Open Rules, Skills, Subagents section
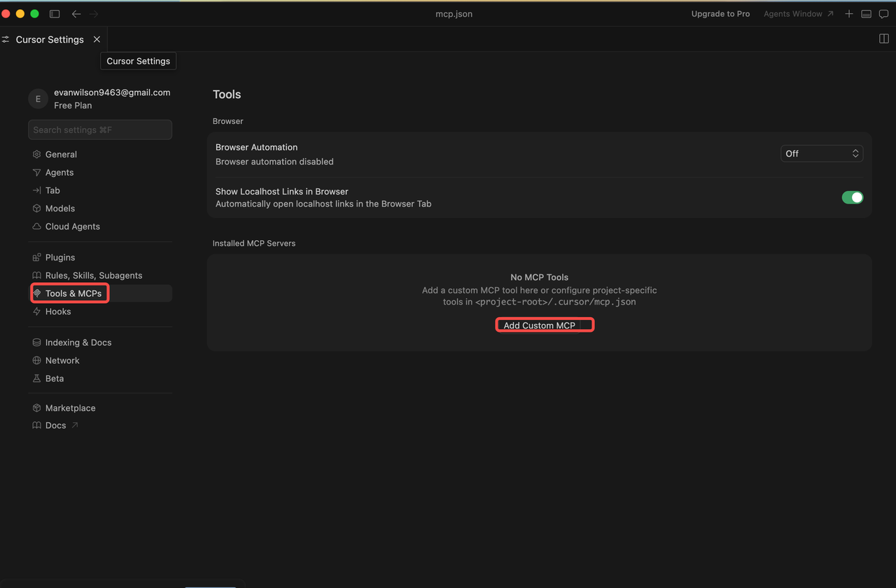 coord(94,276)
